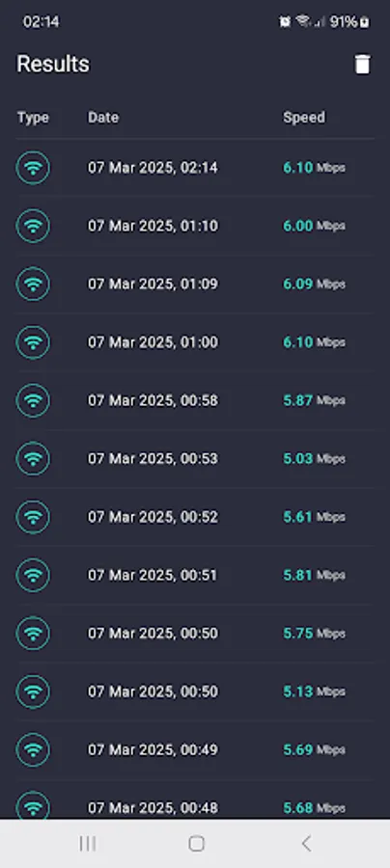The height and width of the screenshot is (868, 390).
Task: Select the 5.13 Mbps speed entry
Action: tap(314, 692)
